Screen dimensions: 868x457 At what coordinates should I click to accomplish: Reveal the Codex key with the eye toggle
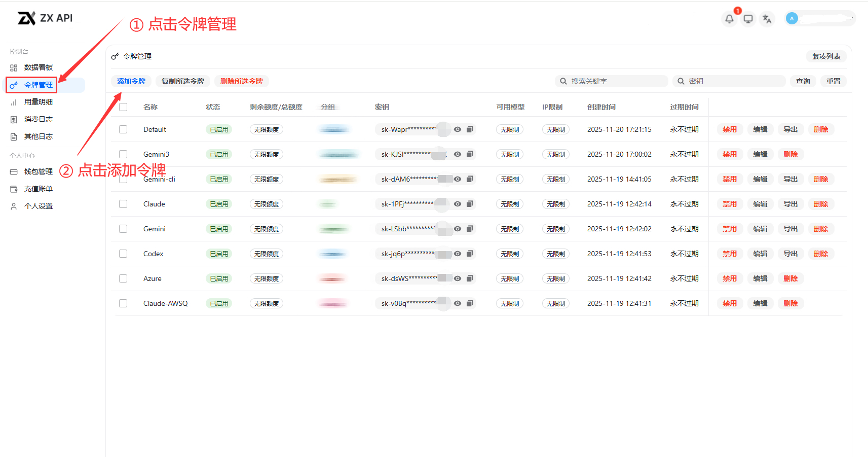pyautogui.click(x=457, y=254)
